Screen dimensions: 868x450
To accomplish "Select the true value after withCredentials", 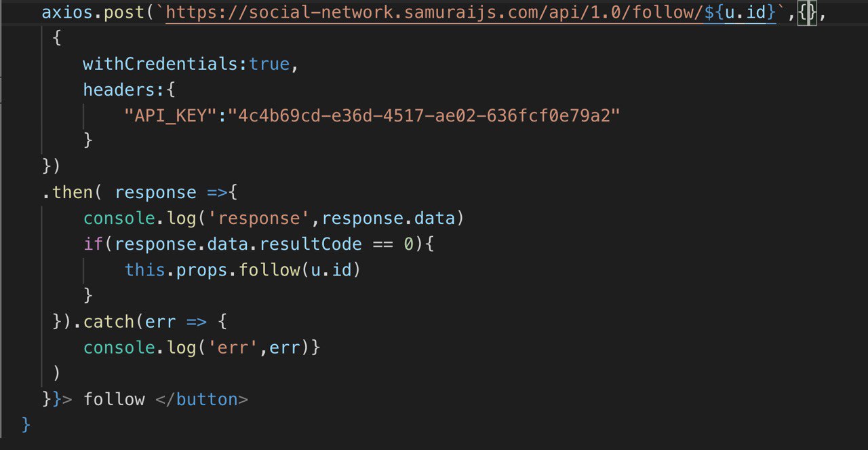I will [269, 64].
